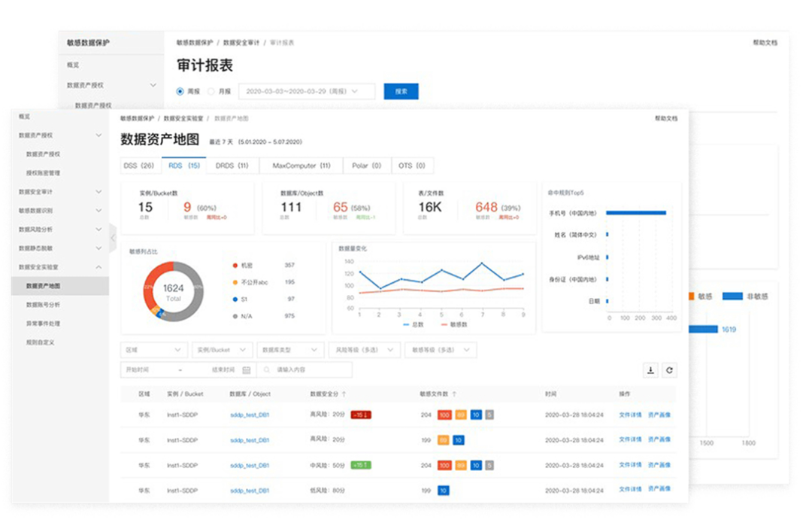Screen dimensions: 812x532
Task: Click the blue 10 badge in 低风险 row
Action: (444, 490)
